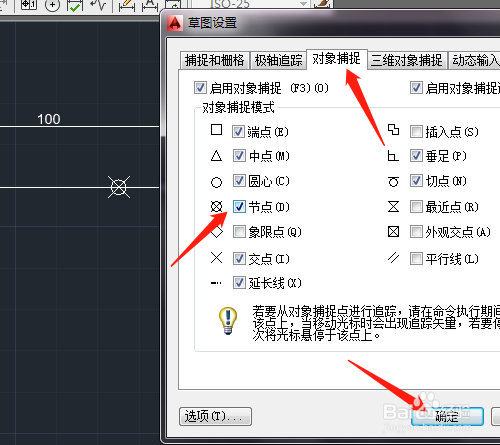Click the Tolerance tool in the dimension toolbar
Image resolution: width=500 pixels, height=445 pixels.
29,5
